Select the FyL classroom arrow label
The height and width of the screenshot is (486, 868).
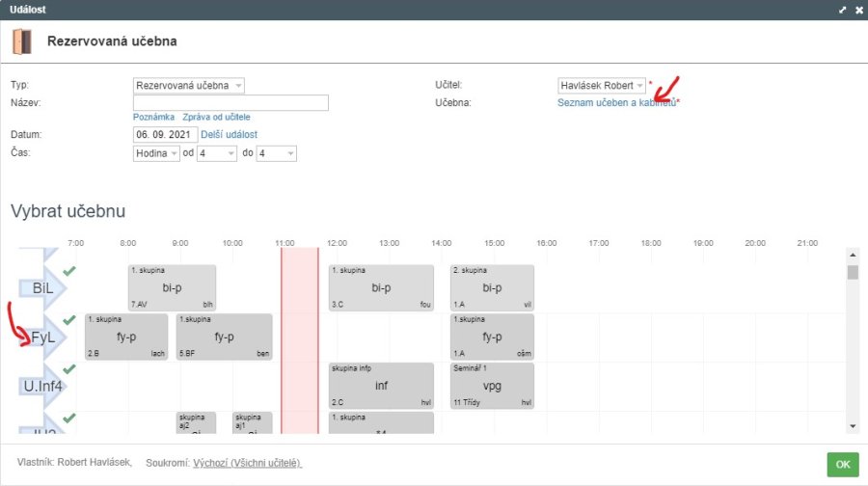point(41,337)
